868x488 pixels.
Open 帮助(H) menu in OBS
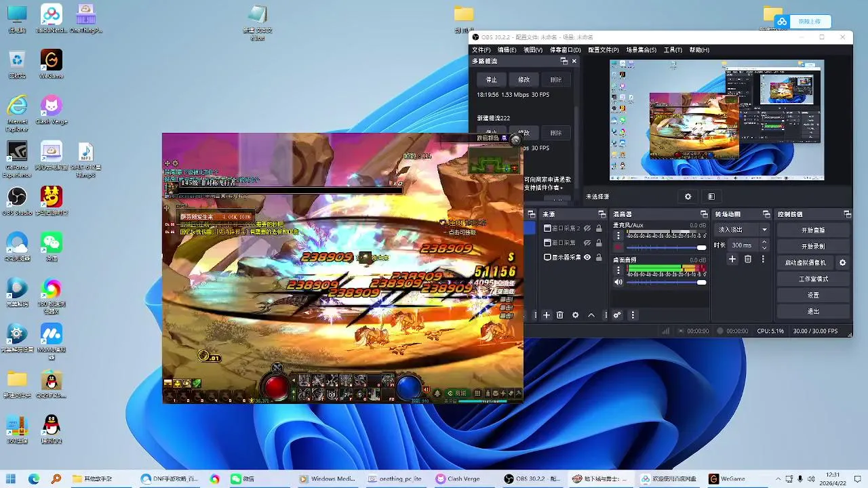pyautogui.click(x=699, y=50)
